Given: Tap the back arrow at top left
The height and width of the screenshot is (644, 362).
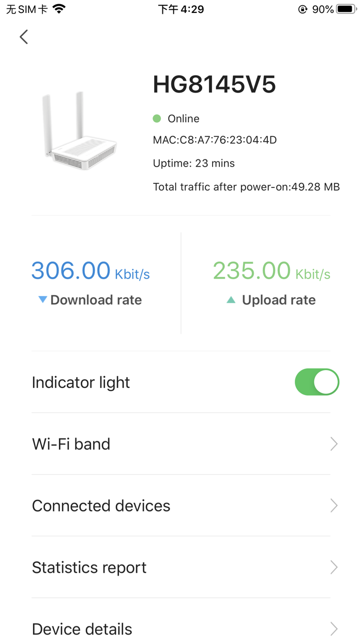Looking at the screenshot, I should click(x=23, y=37).
